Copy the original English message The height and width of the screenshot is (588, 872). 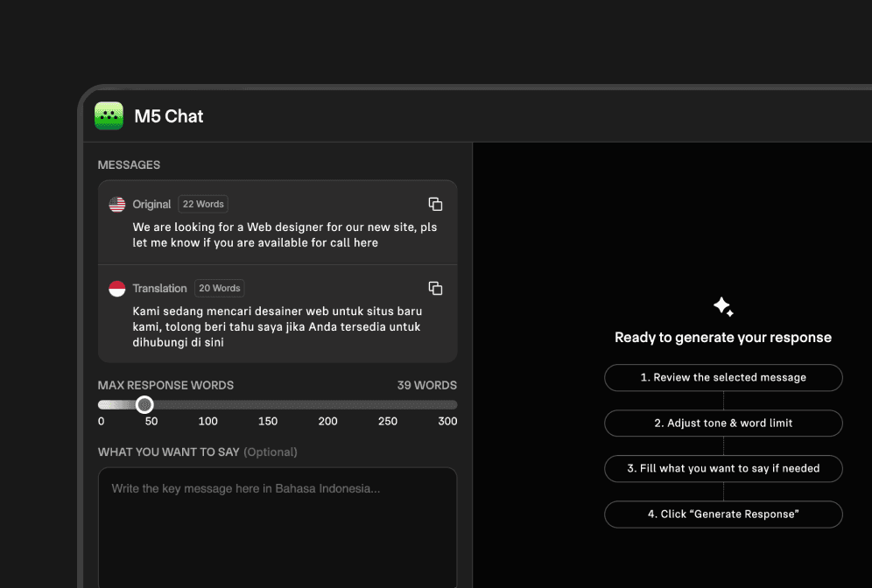[x=435, y=204]
